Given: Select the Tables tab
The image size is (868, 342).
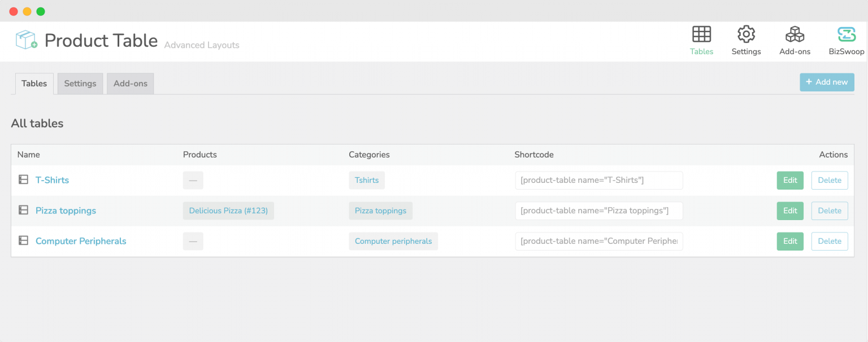Looking at the screenshot, I should (34, 83).
